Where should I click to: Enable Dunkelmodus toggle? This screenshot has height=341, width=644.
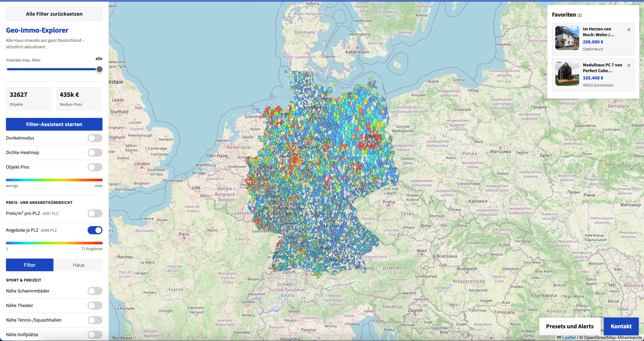(x=95, y=138)
